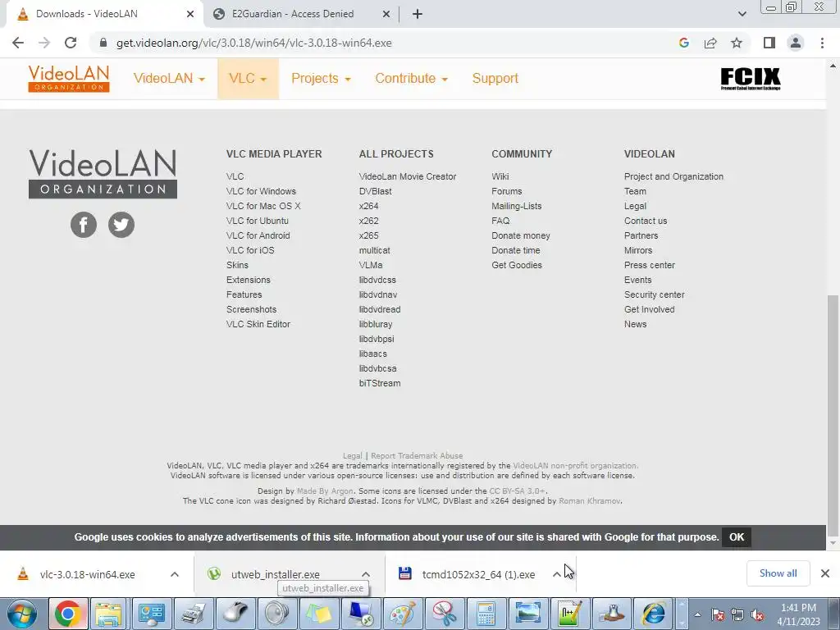Switch to the E2Guardian - Access Denied tab
This screenshot has width=840, height=630.
point(301,14)
